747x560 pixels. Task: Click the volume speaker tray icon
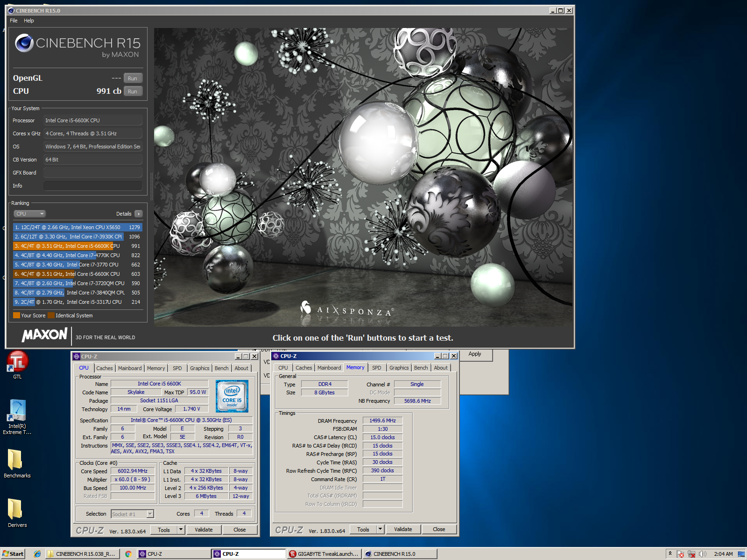click(x=703, y=554)
